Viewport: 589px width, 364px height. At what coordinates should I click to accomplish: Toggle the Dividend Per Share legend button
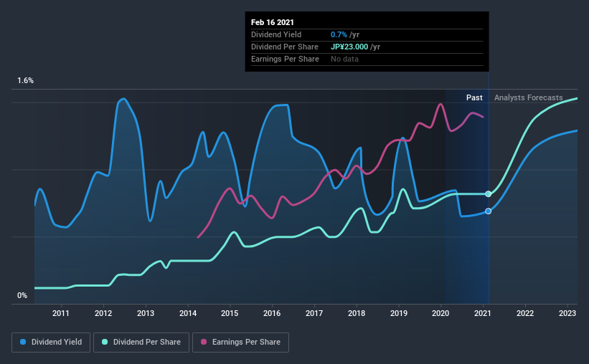141,343
